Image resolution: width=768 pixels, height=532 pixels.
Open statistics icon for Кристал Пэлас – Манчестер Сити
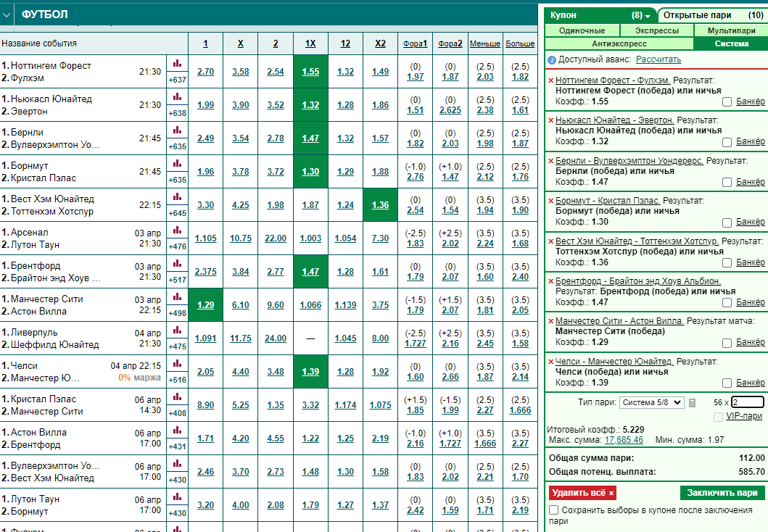pos(177,396)
